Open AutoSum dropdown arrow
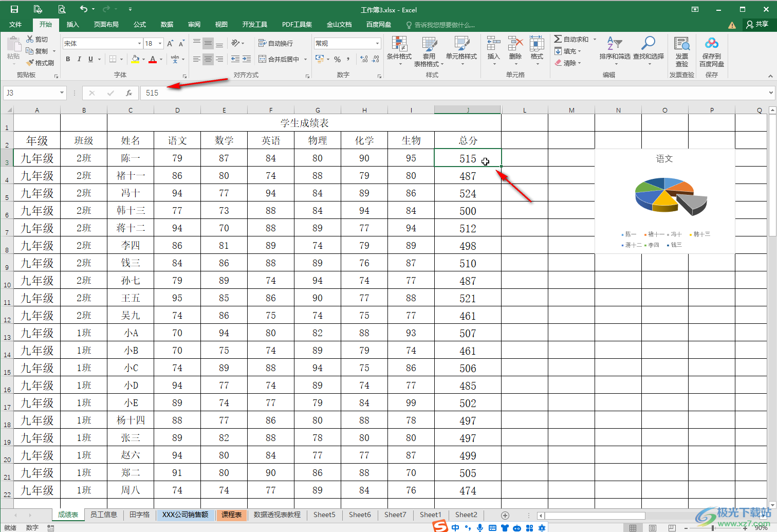The image size is (777, 532). pyautogui.click(x=595, y=39)
